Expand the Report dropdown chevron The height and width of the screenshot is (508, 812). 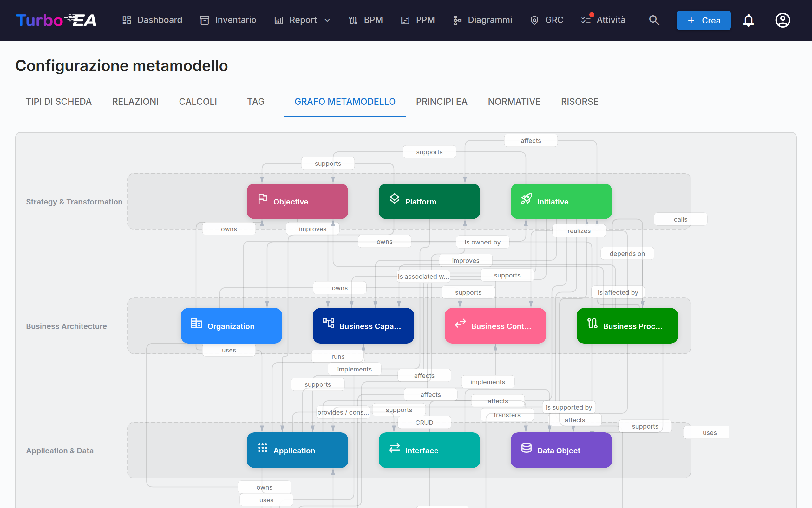(327, 21)
